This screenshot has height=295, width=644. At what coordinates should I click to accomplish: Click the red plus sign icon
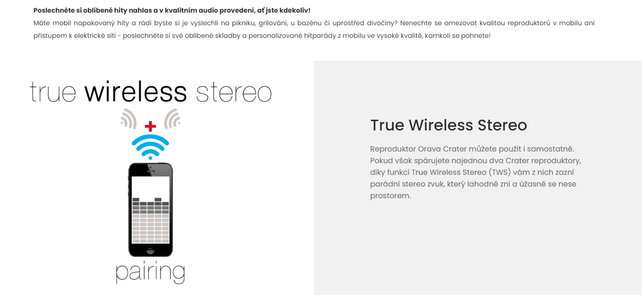click(x=150, y=126)
